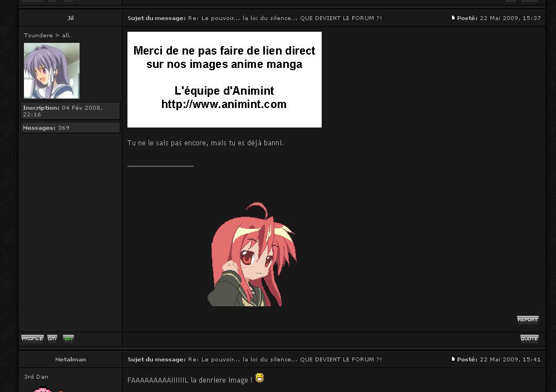556x392 pixels.
Task: Click the PROFILE button under Jil's post
Action: coord(32,339)
